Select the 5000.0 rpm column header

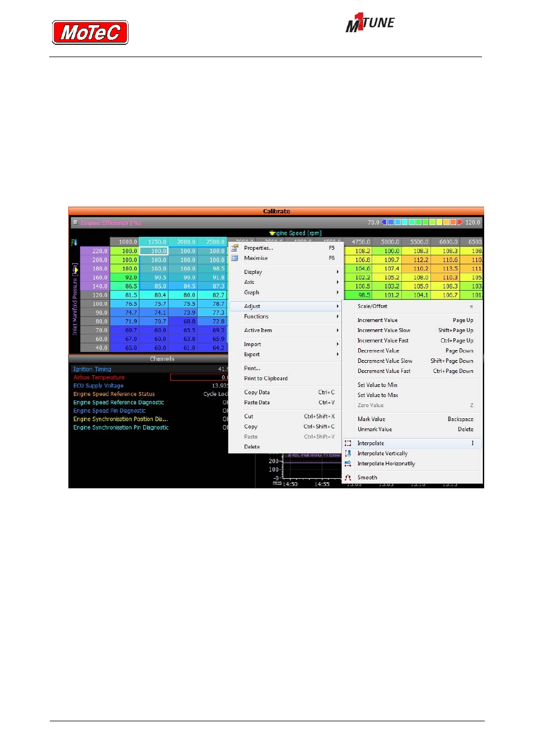tap(387, 242)
